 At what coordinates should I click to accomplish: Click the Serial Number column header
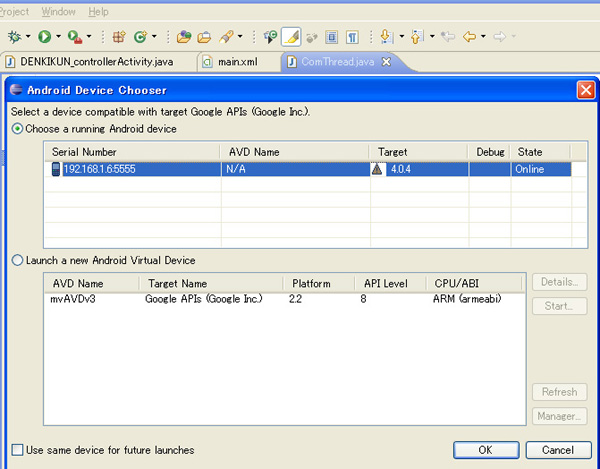(x=132, y=152)
